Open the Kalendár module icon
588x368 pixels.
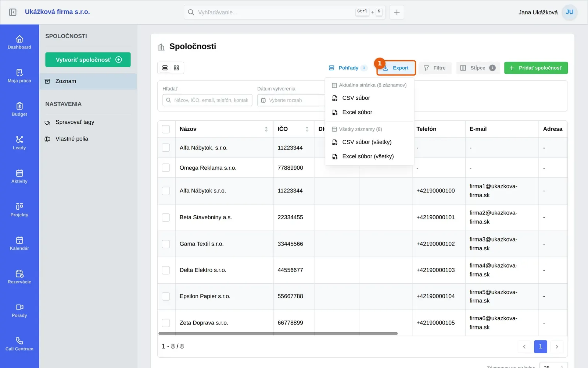(19, 243)
